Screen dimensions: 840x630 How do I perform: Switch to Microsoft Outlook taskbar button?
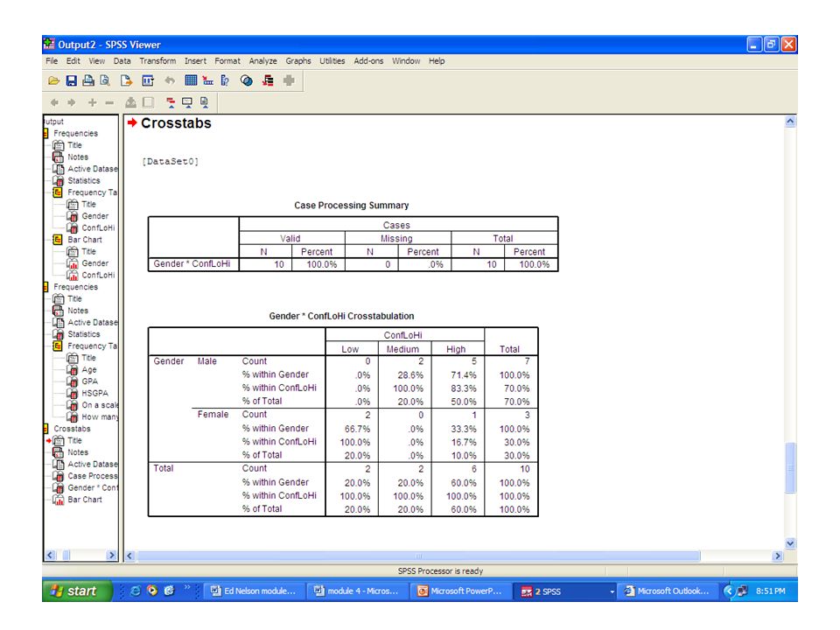tap(667, 591)
